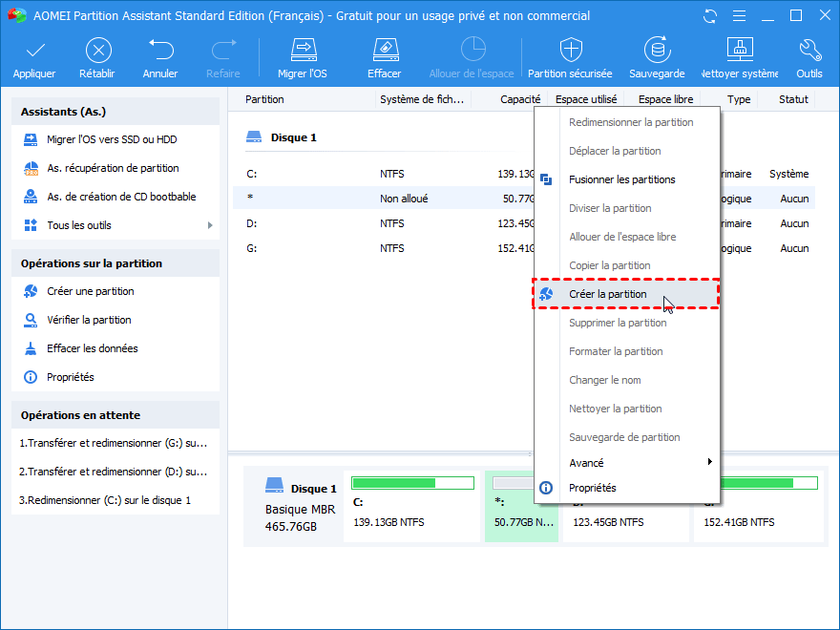
Task: Select pending operation 3 Redimensionner (C:)
Action: point(105,500)
